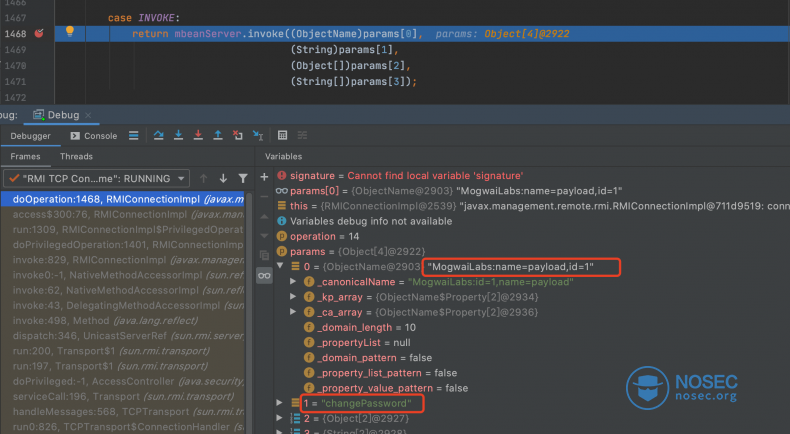Click the yellow lightbulb intention icon
Image resolution: width=790 pixels, height=434 pixels.
point(70,32)
